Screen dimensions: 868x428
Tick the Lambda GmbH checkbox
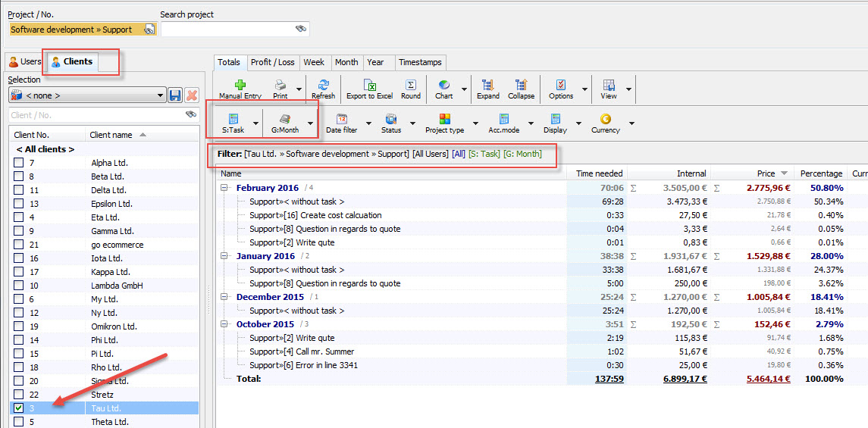pos(19,286)
